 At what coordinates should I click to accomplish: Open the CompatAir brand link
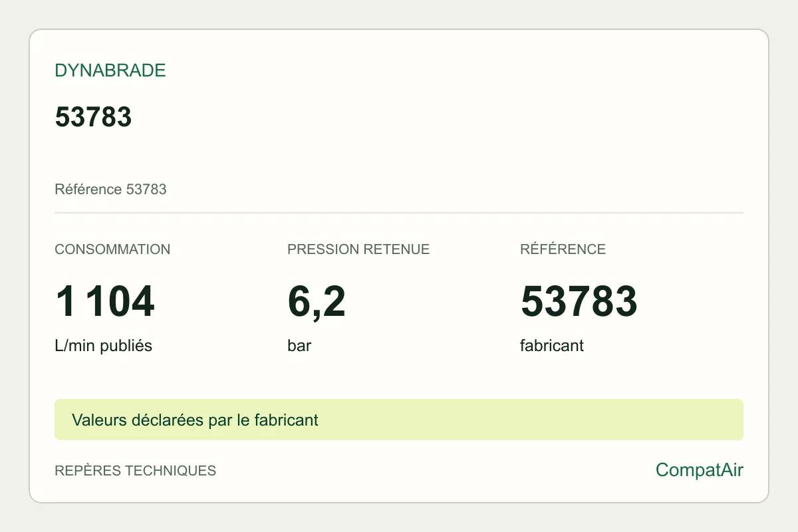tap(700, 470)
